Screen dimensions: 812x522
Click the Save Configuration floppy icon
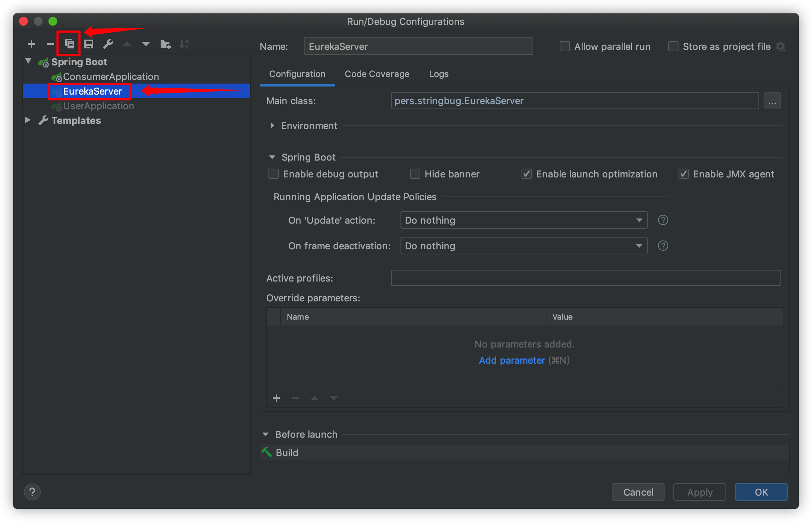[89, 44]
